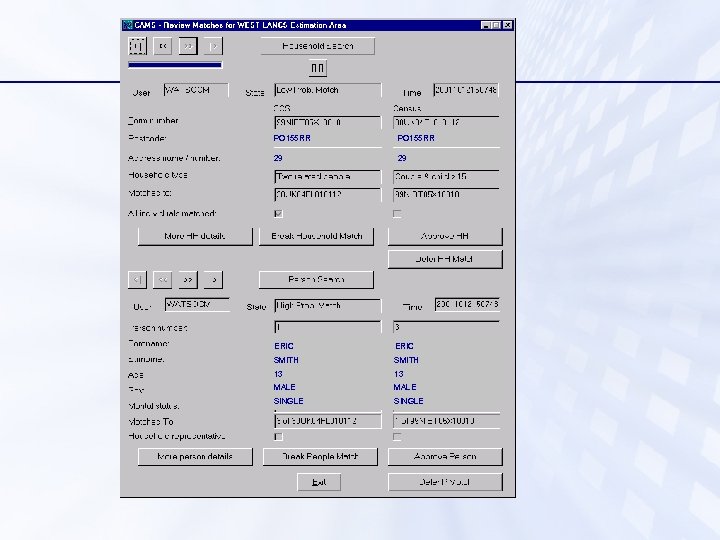This screenshot has height=540, width=720.
Task: Open Person Search
Action: coord(316,279)
